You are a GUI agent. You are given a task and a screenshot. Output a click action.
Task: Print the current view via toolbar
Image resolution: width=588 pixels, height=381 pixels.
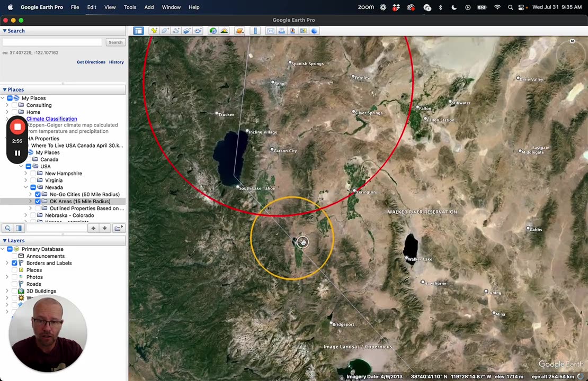281,31
